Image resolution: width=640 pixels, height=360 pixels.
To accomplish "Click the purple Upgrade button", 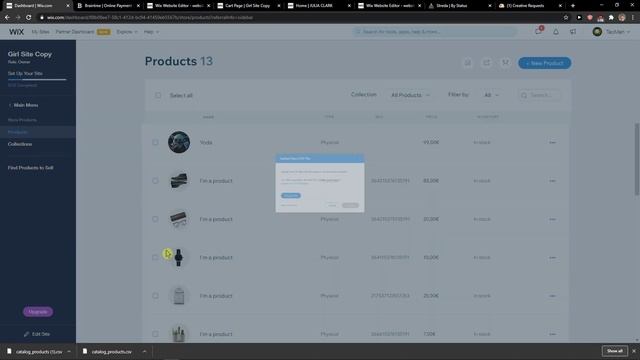I will click(38, 312).
